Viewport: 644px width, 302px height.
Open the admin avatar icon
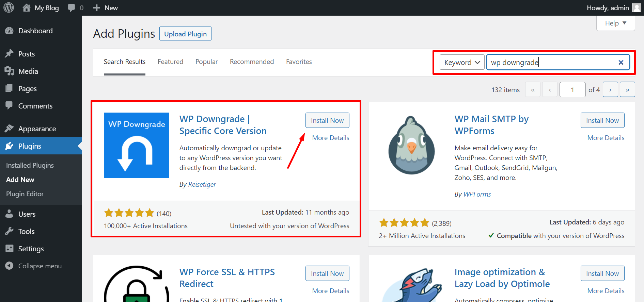tap(637, 7)
